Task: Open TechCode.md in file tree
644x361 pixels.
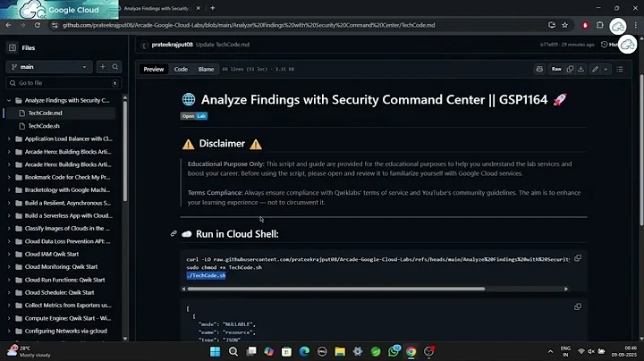Action: (x=46, y=113)
